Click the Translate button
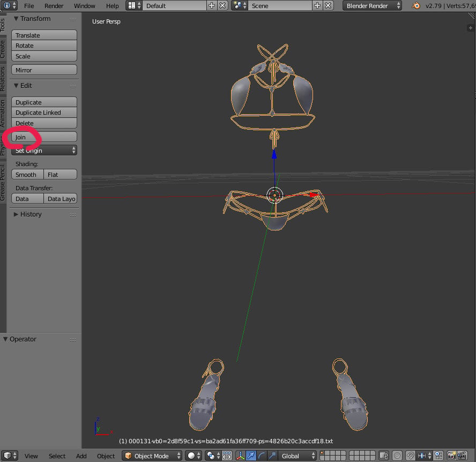 click(x=44, y=35)
